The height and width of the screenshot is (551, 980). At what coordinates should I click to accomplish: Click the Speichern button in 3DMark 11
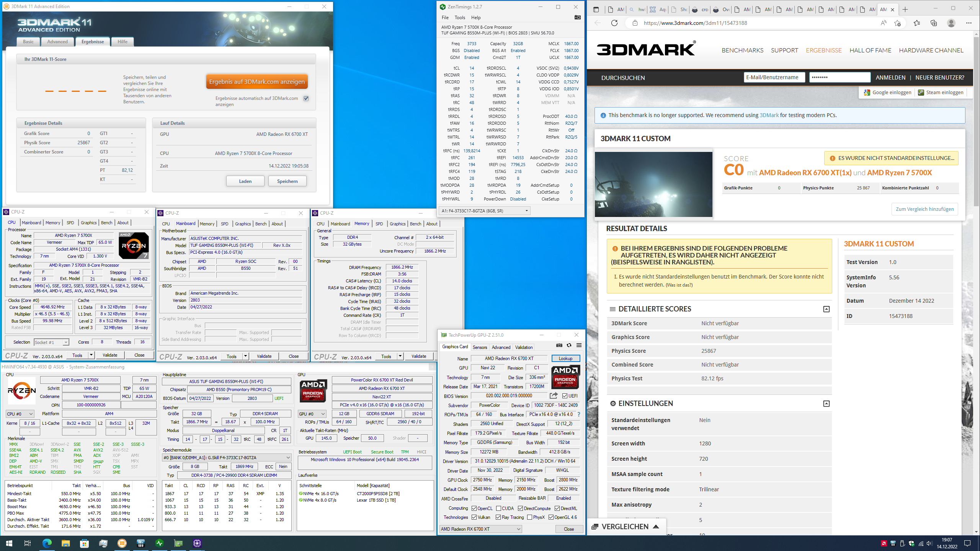click(287, 181)
